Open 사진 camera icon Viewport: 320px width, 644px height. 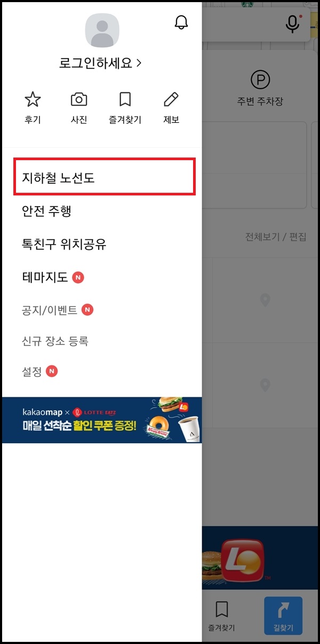pyautogui.click(x=79, y=99)
